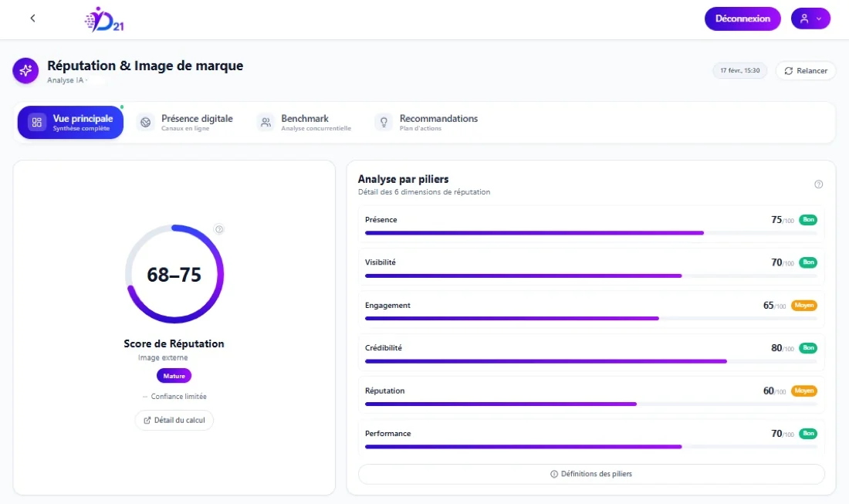This screenshot has height=504, width=849.
Task: Click the Présence progress bar
Action: coord(590,233)
